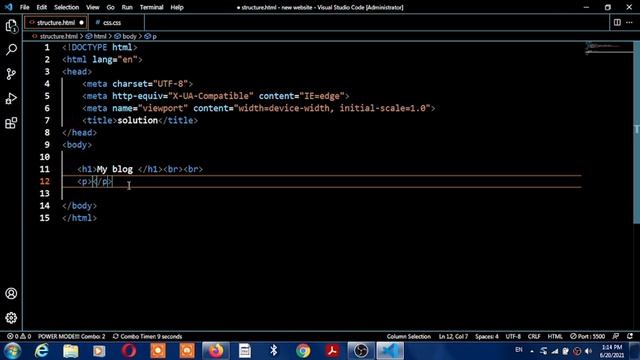Open the Go menu
The height and width of the screenshot is (360, 640).
111,7
